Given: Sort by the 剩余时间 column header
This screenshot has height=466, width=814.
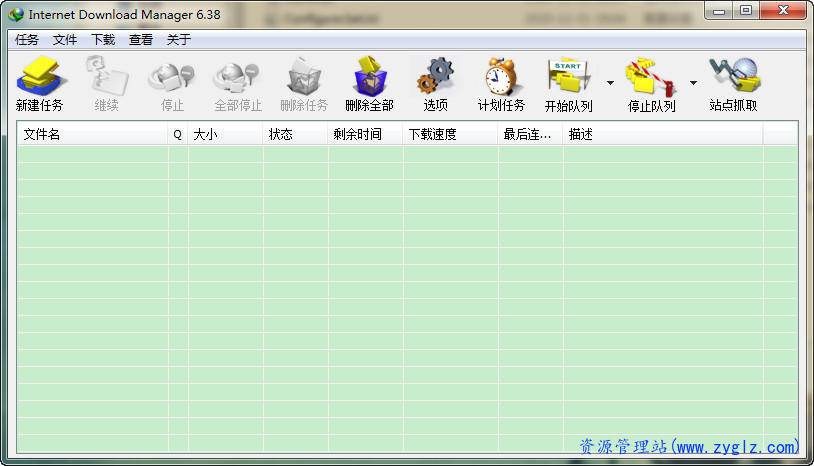Looking at the screenshot, I should coord(365,134).
